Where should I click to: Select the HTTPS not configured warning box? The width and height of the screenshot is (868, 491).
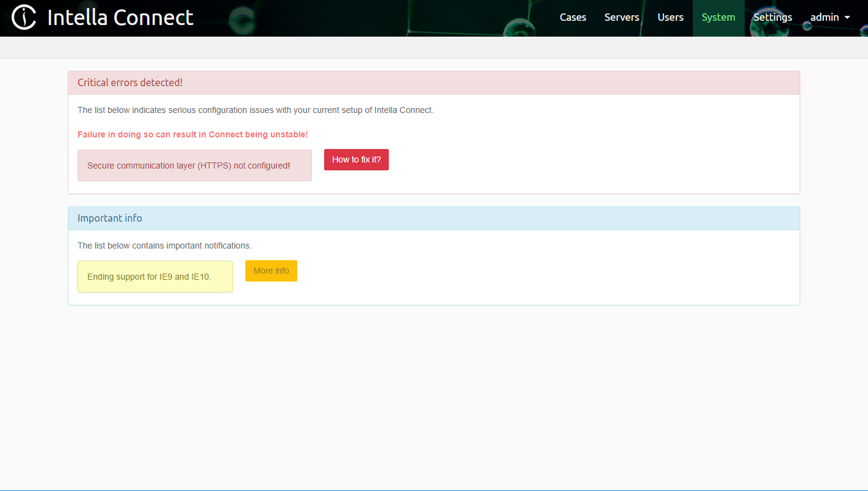pos(194,165)
